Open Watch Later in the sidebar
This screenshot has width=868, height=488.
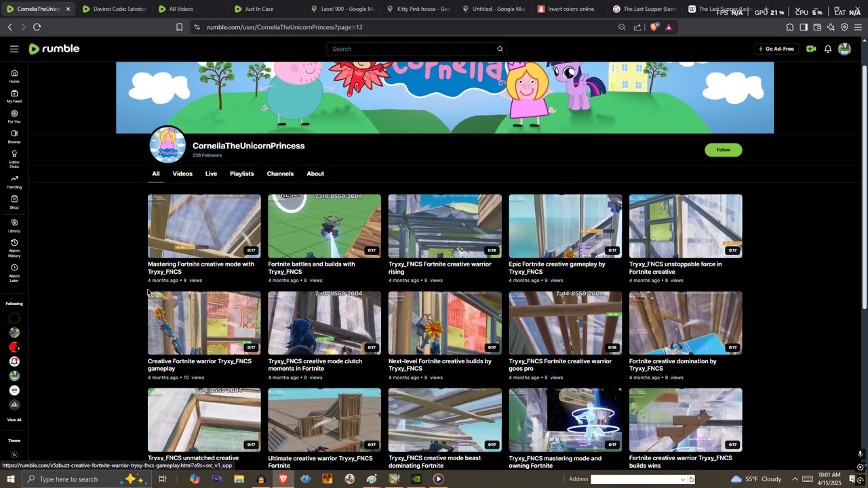tap(14, 273)
